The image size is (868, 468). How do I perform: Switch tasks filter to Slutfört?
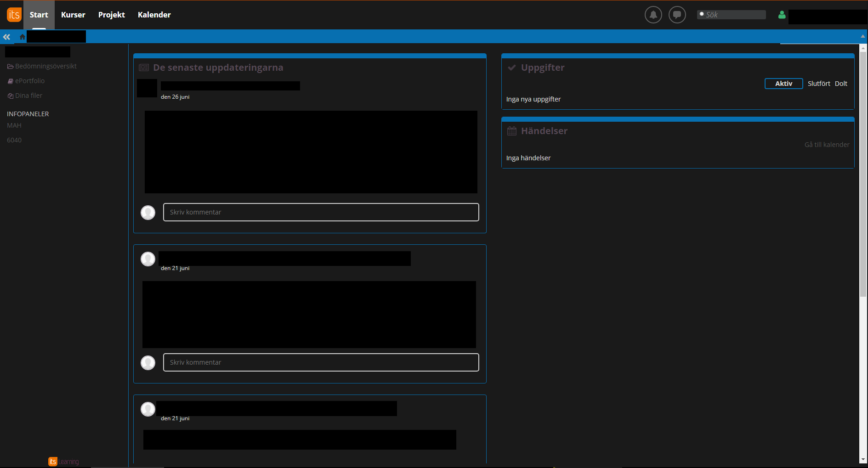(819, 84)
